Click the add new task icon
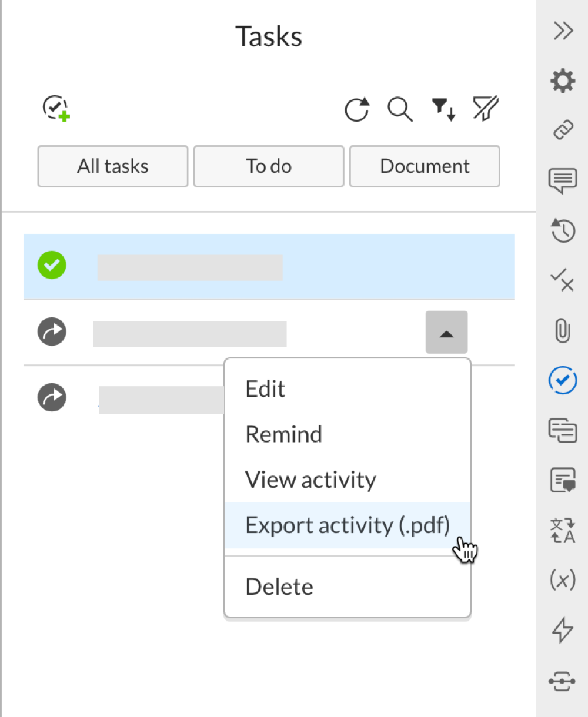 click(x=56, y=108)
